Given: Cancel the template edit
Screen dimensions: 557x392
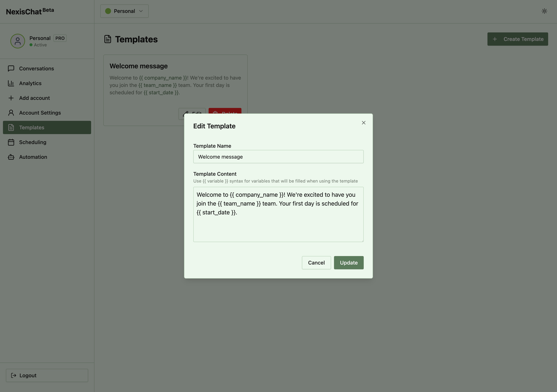Looking at the screenshot, I should tap(316, 263).
